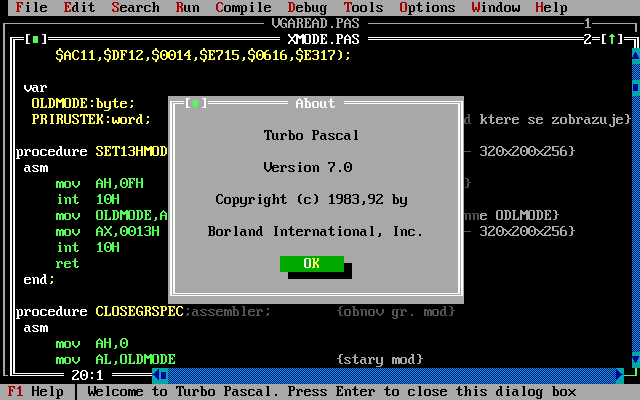Click the hex constants line starting $AC11

[x=203, y=55]
